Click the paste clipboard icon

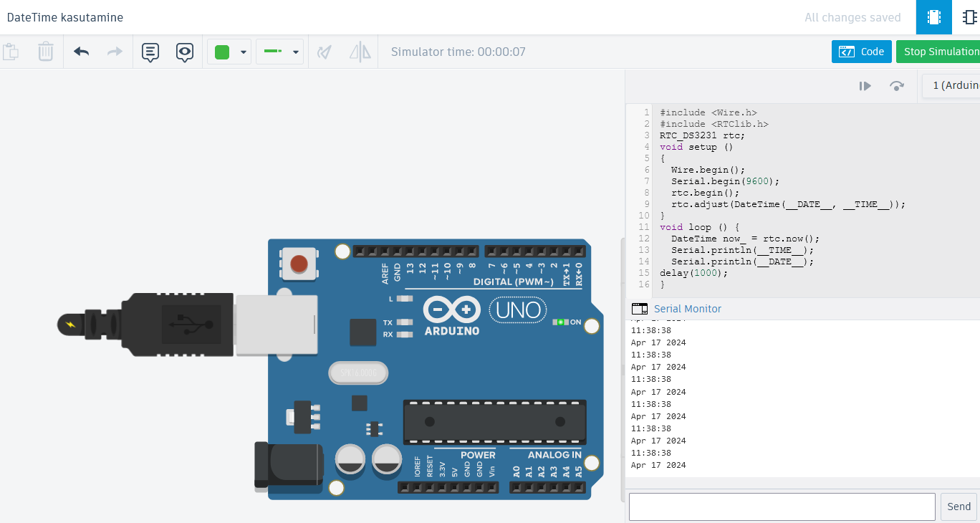(11, 52)
